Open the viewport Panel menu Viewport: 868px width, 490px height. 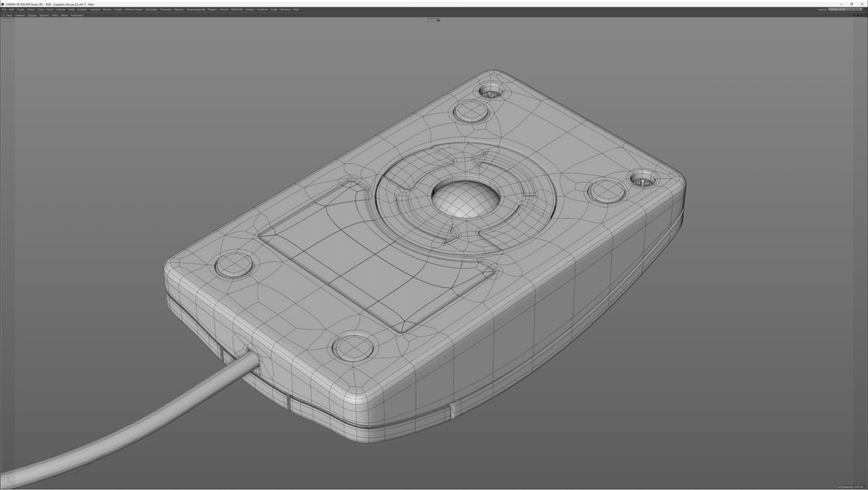64,15
